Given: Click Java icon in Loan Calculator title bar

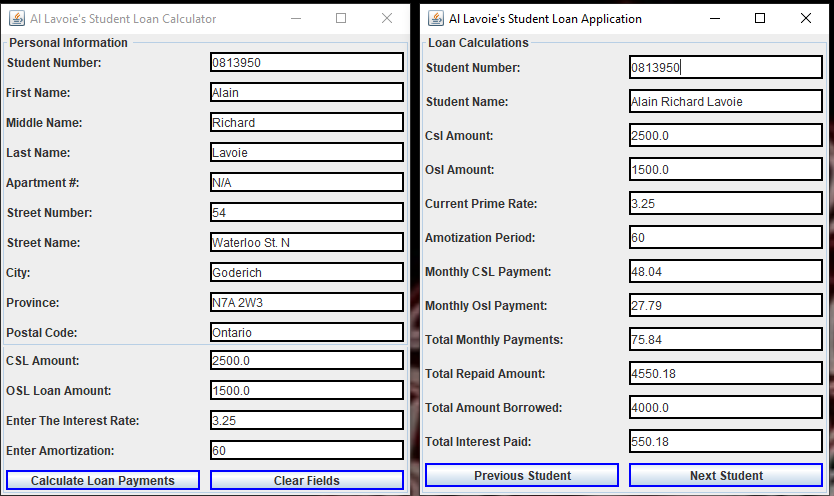Looking at the screenshot, I should tap(16, 19).
